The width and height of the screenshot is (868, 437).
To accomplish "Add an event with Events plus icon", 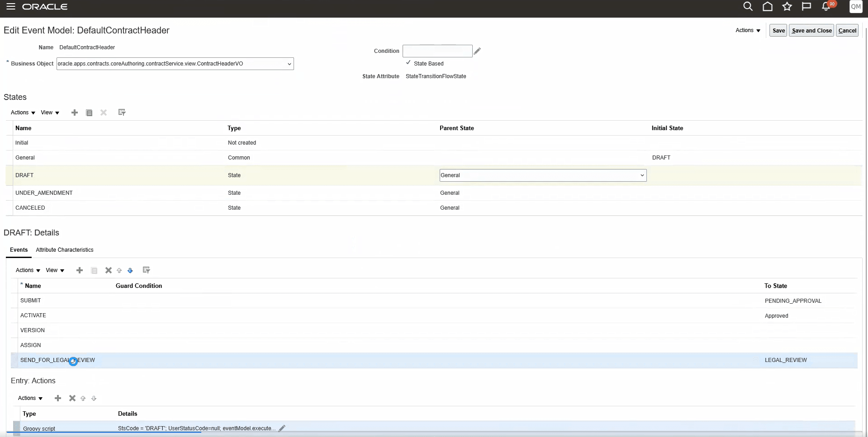I will pyautogui.click(x=80, y=270).
